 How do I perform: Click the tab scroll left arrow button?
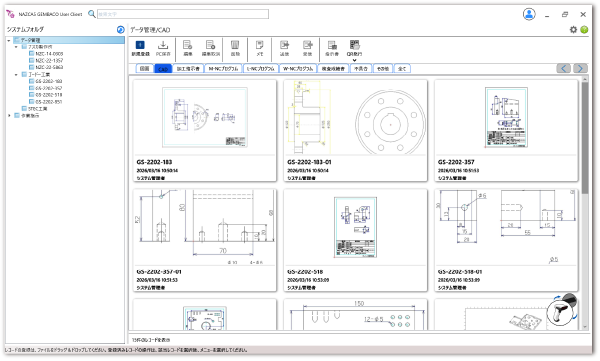click(563, 68)
